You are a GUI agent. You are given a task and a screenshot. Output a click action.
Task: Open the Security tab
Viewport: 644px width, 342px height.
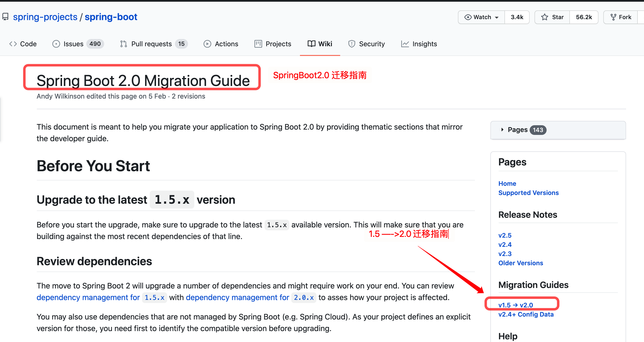point(367,44)
